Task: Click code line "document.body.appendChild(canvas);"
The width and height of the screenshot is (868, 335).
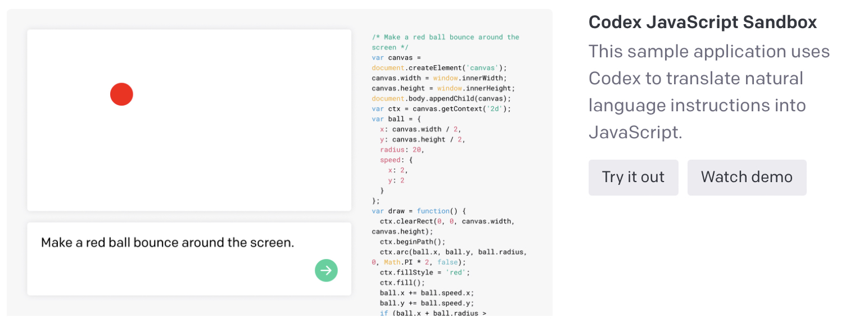Action: point(441,98)
